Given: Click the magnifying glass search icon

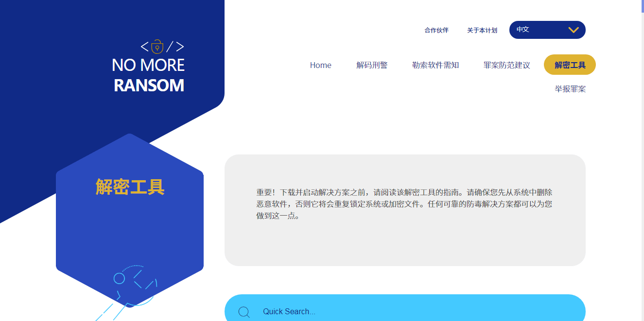Looking at the screenshot, I should (x=244, y=312).
